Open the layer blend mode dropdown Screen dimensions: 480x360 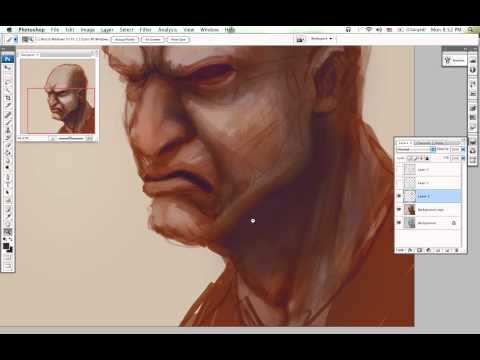pyautogui.click(x=416, y=149)
